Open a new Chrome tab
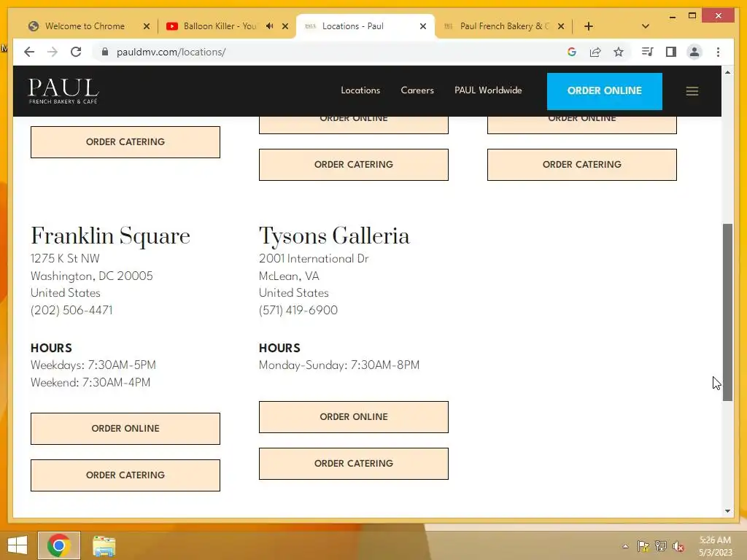The height and width of the screenshot is (560, 747). pos(589,26)
